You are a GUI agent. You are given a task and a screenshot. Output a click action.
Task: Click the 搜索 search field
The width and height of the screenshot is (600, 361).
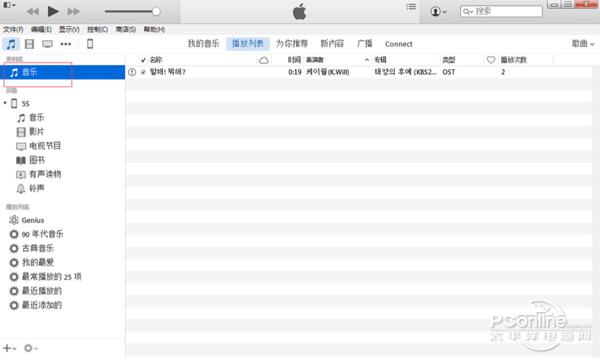501,11
